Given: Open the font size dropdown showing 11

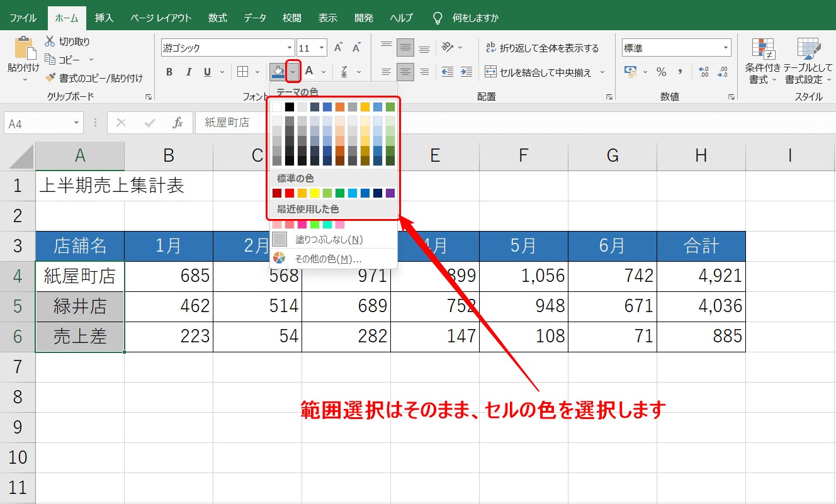Looking at the screenshot, I should (322, 48).
